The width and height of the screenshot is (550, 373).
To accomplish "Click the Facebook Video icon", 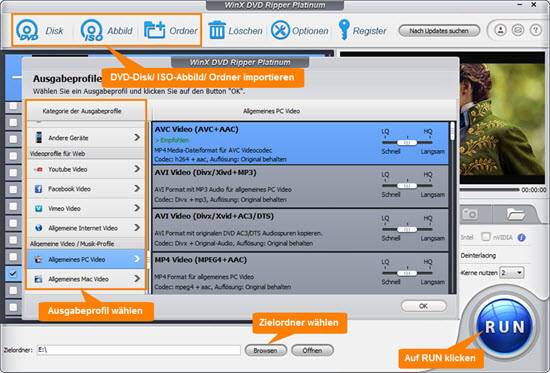I will pos(39,189).
